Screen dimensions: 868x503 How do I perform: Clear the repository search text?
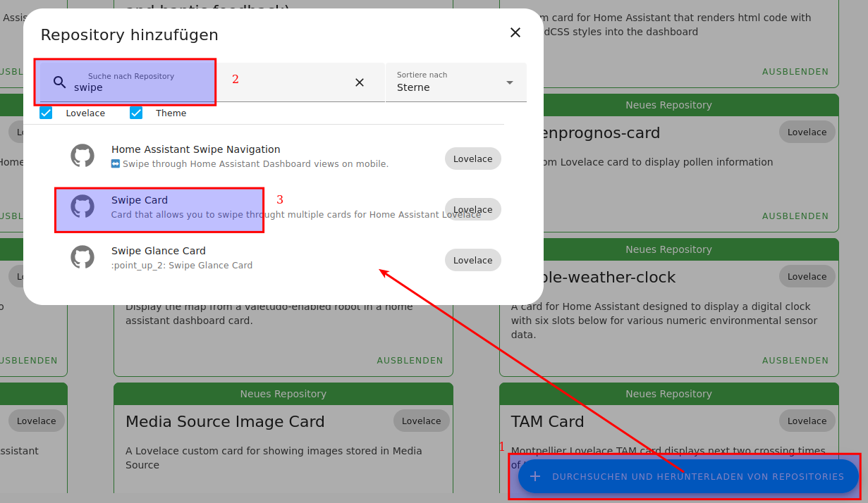pos(360,82)
